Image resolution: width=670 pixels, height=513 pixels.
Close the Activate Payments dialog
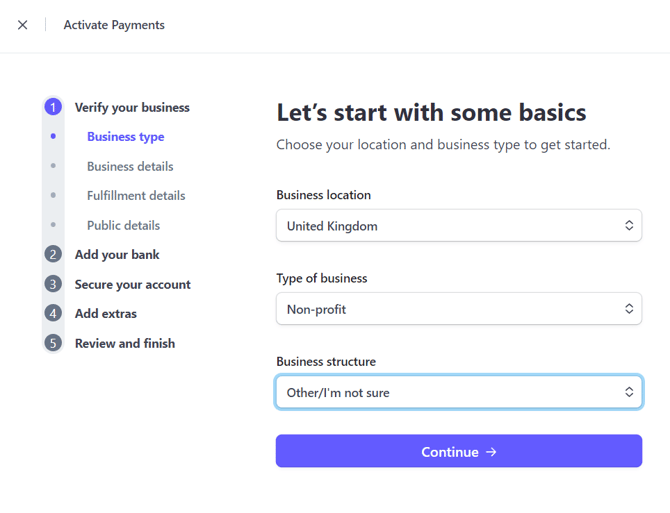pyautogui.click(x=22, y=25)
